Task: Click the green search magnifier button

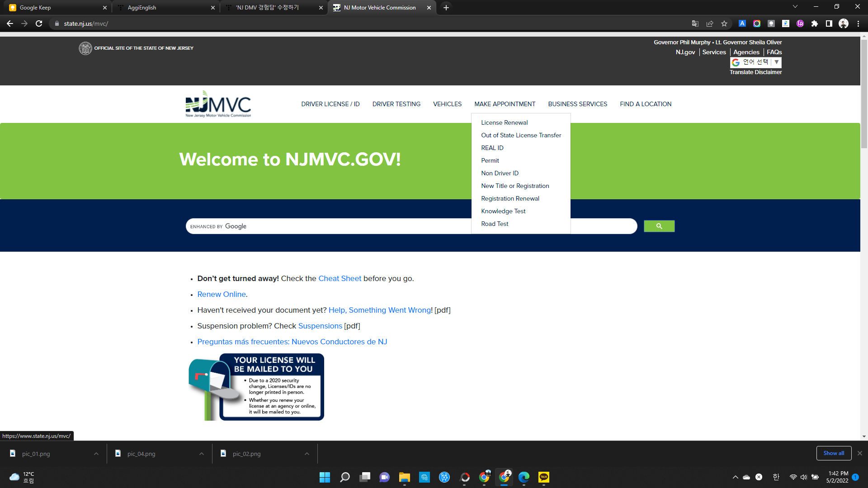Action: [x=659, y=226]
